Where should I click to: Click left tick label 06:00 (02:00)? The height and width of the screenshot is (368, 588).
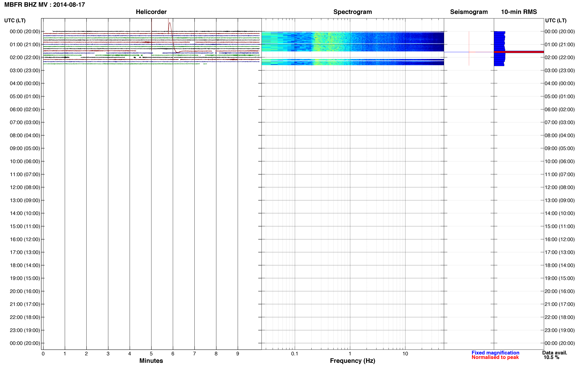point(25,110)
